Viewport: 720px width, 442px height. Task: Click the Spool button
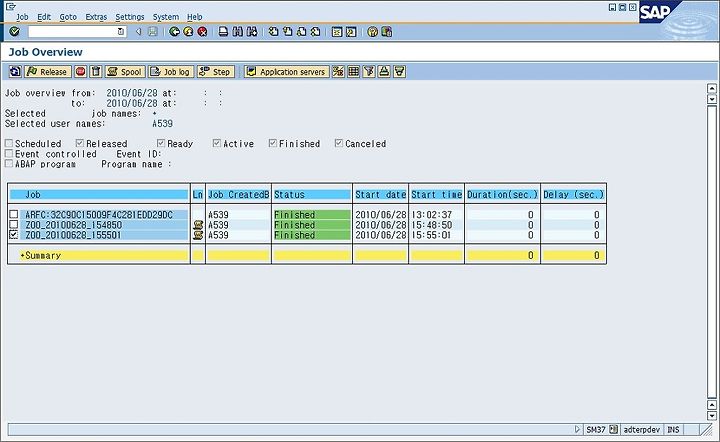(125, 72)
